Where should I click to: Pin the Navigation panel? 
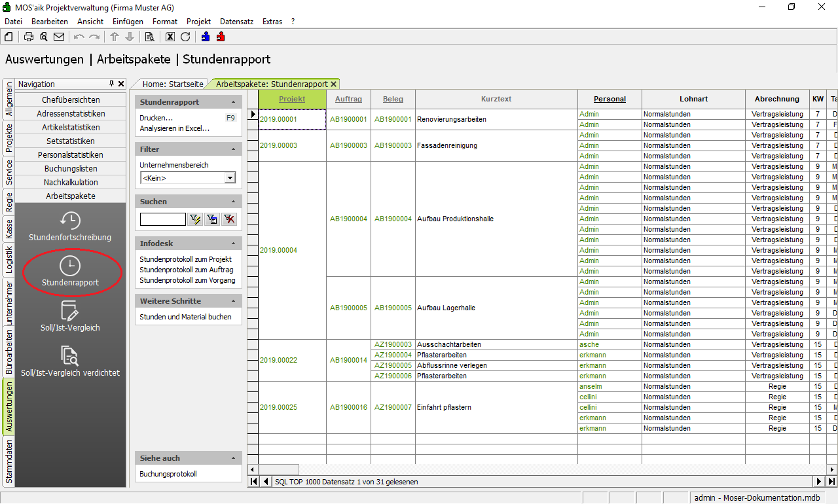112,84
